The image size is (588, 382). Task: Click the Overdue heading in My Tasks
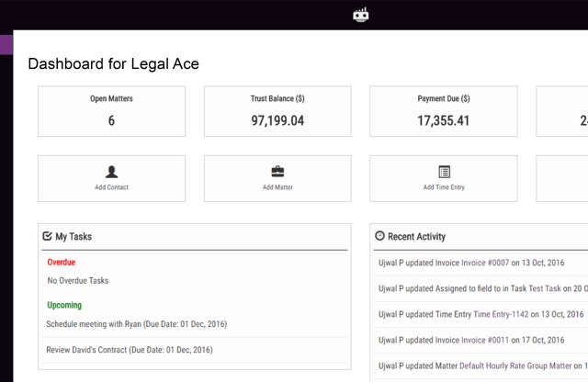tap(61, 263)
